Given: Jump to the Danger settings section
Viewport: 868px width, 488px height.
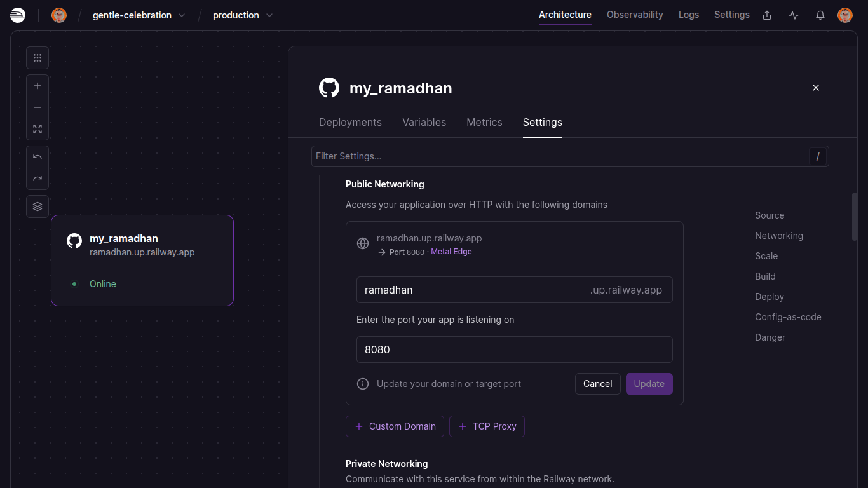Looking at the screenshot, I should (770, 337).
